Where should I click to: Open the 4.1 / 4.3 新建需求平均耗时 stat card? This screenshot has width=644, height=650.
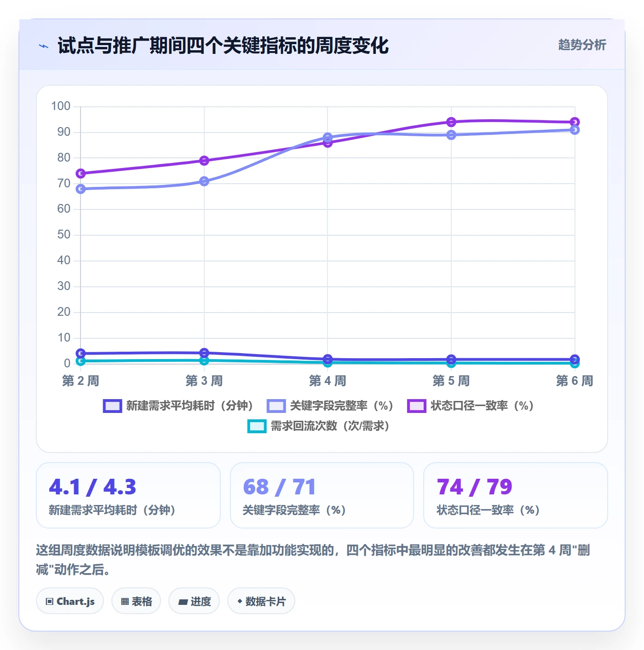click(x=128, y=495)
